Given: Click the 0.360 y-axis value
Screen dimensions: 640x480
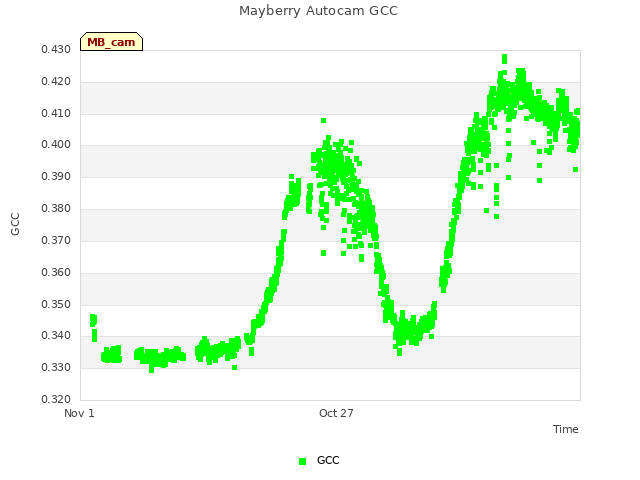Looking at the screenshot, I should coord(56,272).
